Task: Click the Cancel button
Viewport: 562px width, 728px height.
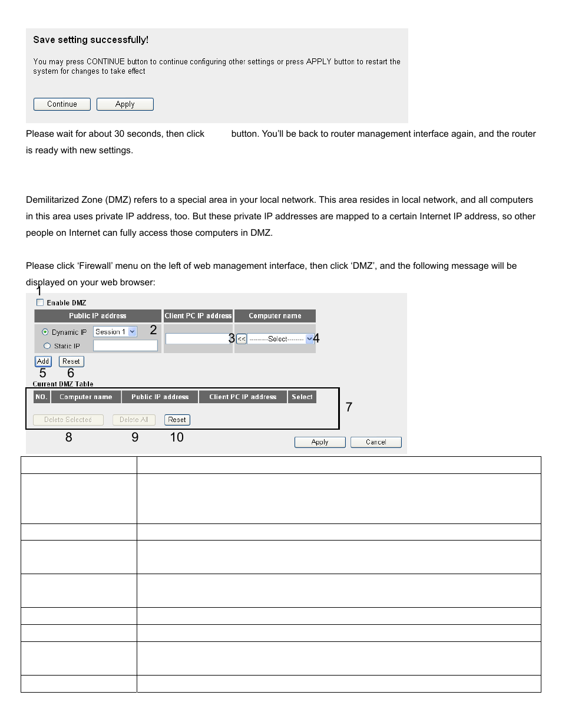Action: [x=376, y=442]
